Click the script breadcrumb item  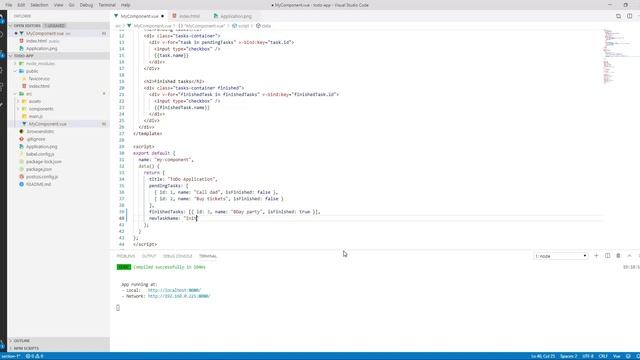[240, 26]
